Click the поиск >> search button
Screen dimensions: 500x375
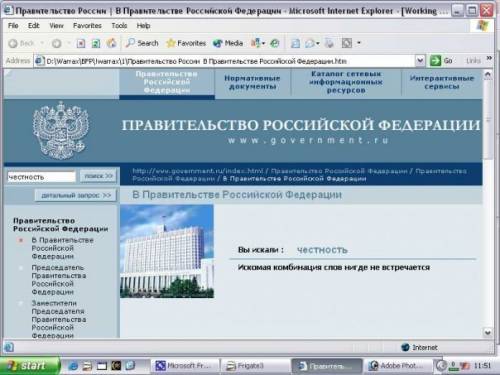pyautogui.click(x=98, y=176)
